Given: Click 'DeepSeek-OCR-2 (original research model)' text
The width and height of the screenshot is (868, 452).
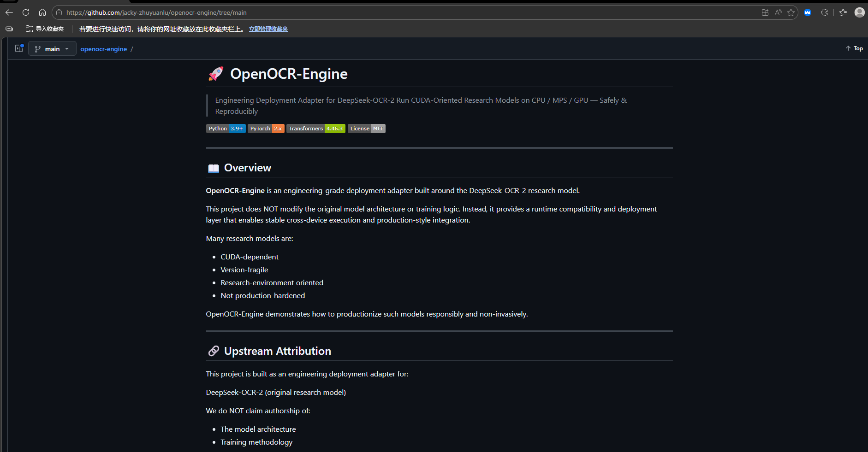Looking at the screenshot, I should tap(276, 392).
